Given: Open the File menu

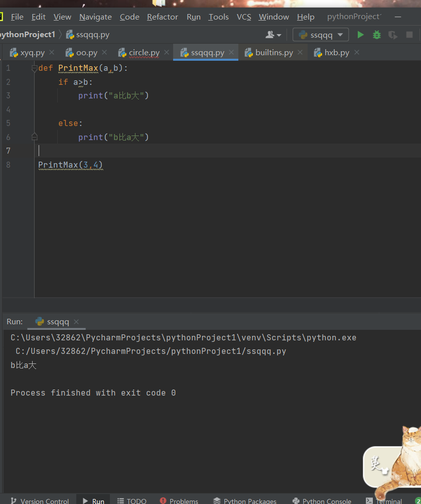Looking at the screenshot, I should pos(17,17).
